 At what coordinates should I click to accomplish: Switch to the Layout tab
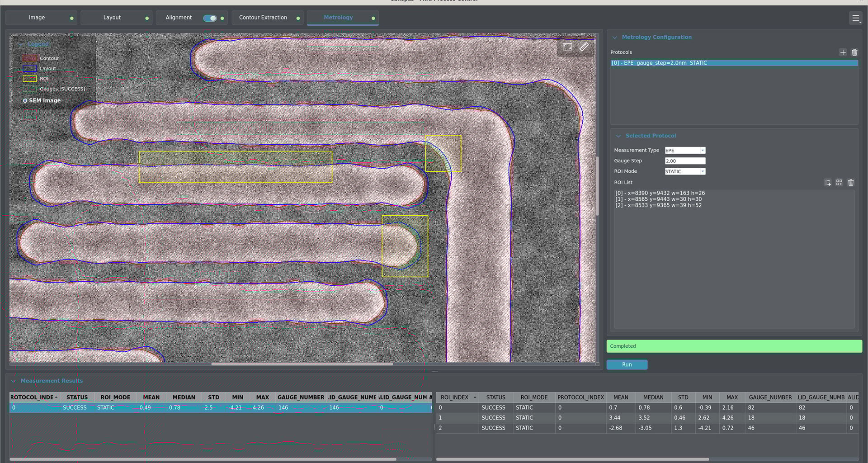pos(112,18)
